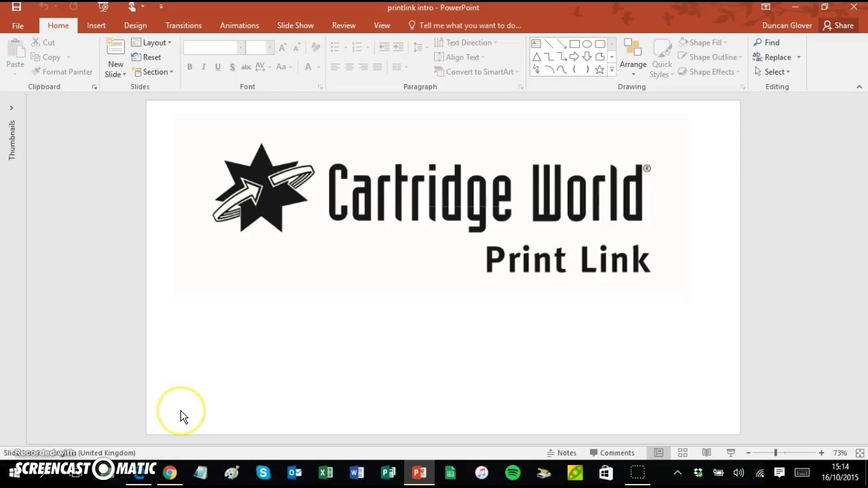Increase font size with the large A
The height and width of the screenshot is (488, 868).
(x=283, y=47)
